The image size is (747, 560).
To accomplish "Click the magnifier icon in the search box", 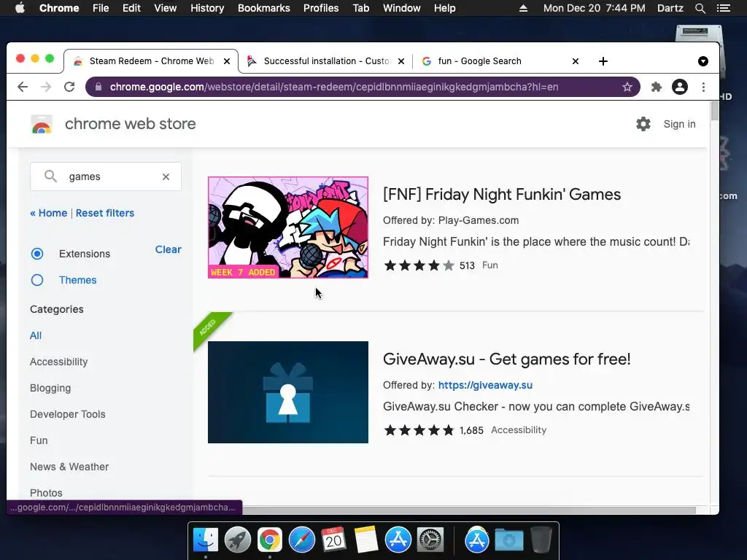I will (50, 176).
